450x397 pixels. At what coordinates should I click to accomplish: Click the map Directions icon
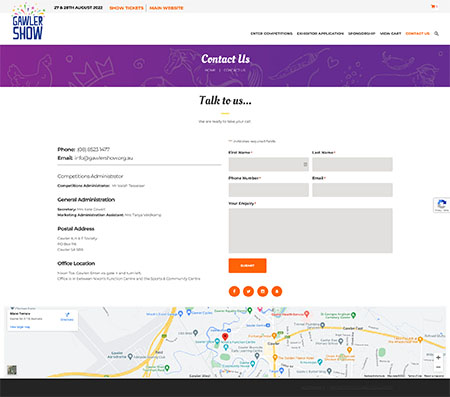click(67, 316)
